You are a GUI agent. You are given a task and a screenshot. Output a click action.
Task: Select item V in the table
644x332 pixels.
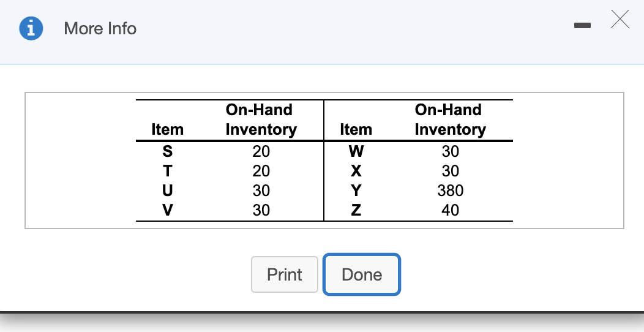[168, 210]
